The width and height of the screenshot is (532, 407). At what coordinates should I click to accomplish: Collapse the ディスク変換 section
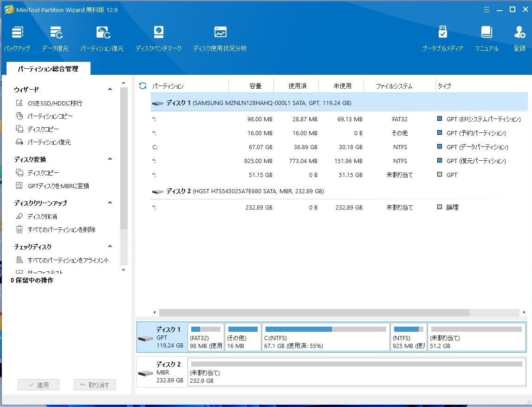[x=110, y=159]
